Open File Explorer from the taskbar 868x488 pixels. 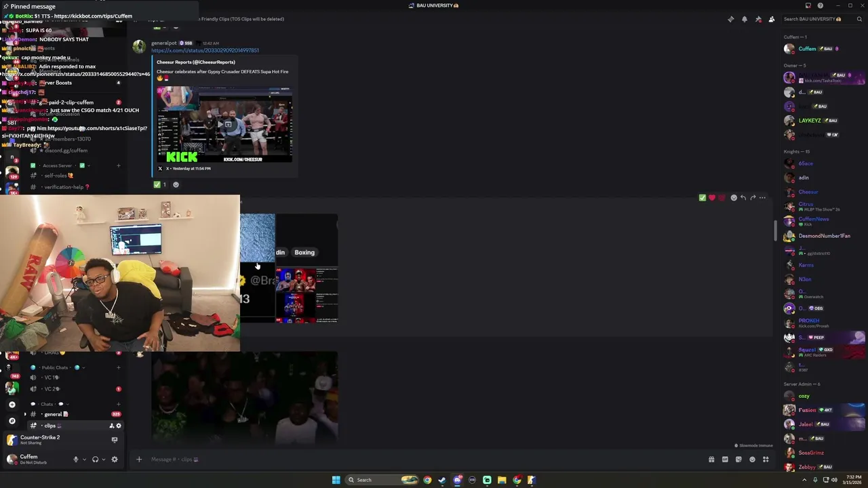(x=502, y=480)
